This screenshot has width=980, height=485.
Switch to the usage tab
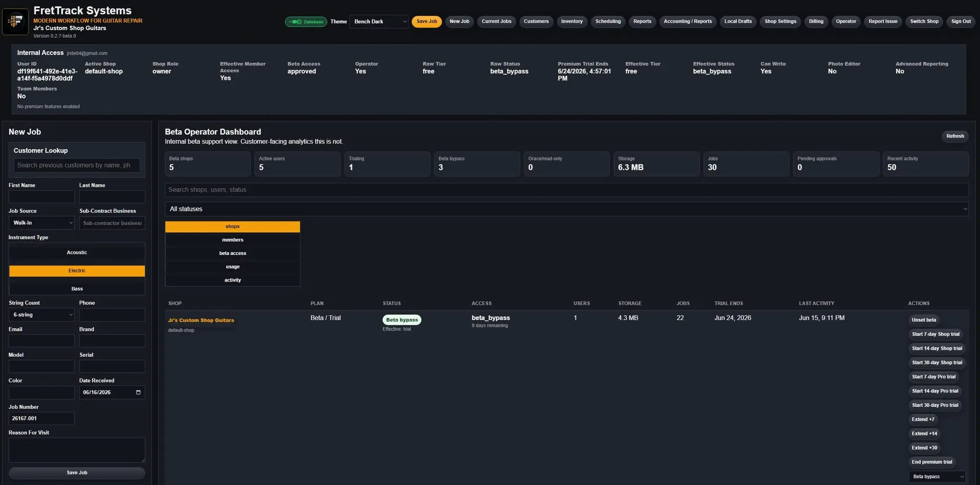[x=233, y=267]
